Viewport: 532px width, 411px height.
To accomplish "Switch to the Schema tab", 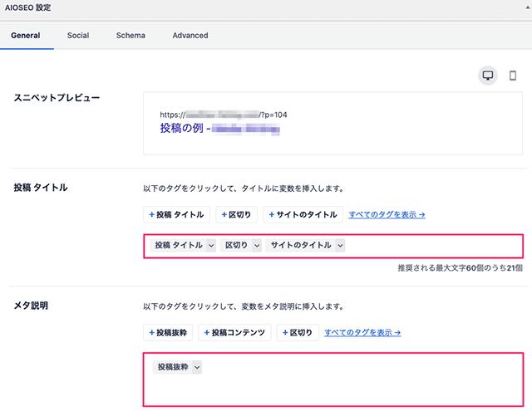I will click(x=131, y=36).
